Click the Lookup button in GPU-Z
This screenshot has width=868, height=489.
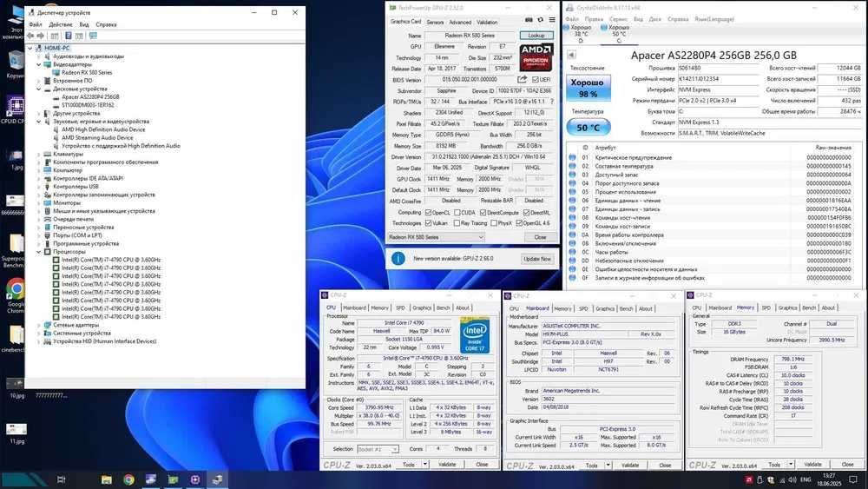536,35
